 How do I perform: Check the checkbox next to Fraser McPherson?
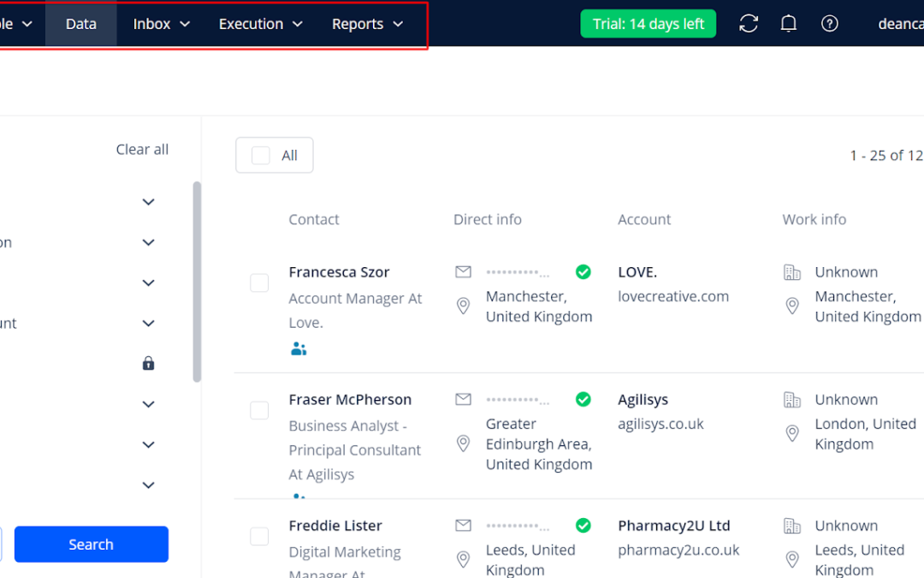259,410
